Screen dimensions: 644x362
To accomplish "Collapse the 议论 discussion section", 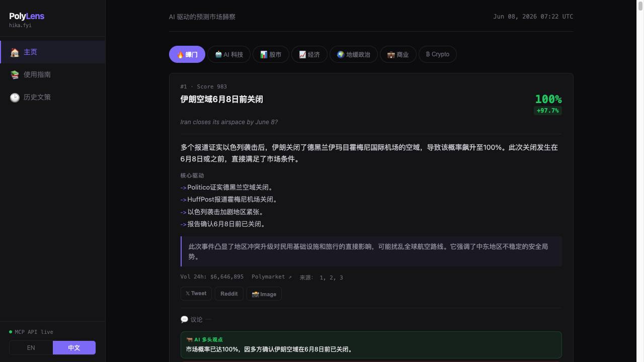I will coord(196,320).
